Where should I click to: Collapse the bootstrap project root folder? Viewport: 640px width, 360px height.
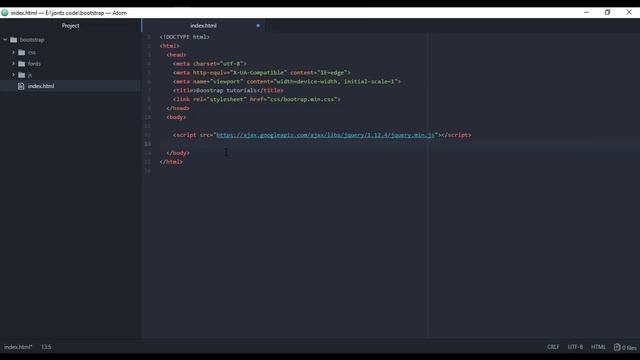tap(5, 40)
